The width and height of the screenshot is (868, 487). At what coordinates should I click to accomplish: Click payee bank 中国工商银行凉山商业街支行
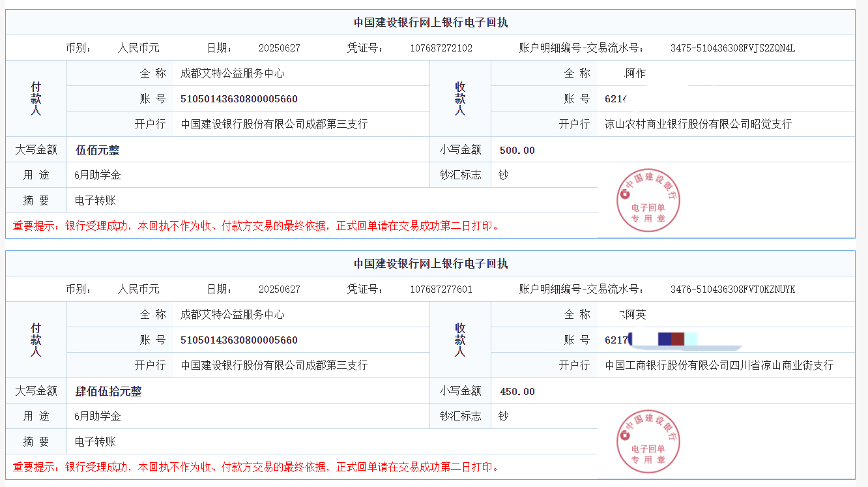tap(719, 366)
